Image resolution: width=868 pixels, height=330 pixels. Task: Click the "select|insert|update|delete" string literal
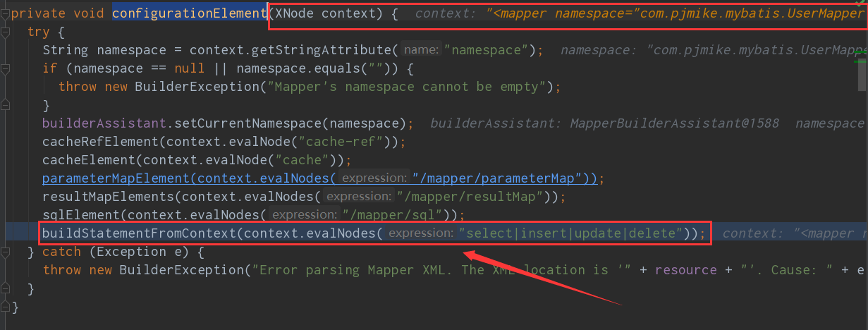(573, 233)
